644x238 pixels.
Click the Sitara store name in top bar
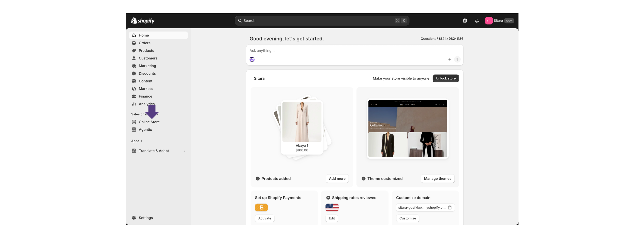click(x=498, y=21)
